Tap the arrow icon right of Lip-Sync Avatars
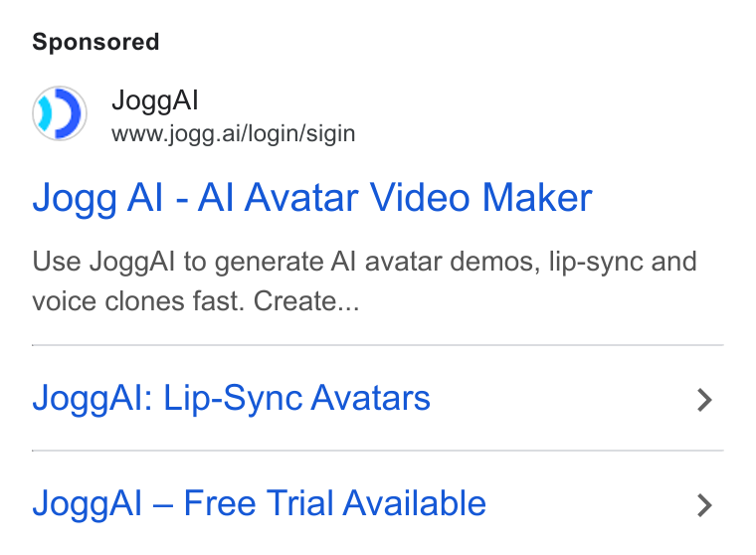 click(704, 400)
